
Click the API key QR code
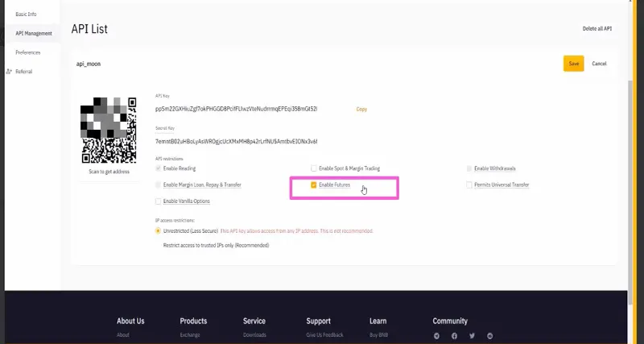[x=109, y=130]
